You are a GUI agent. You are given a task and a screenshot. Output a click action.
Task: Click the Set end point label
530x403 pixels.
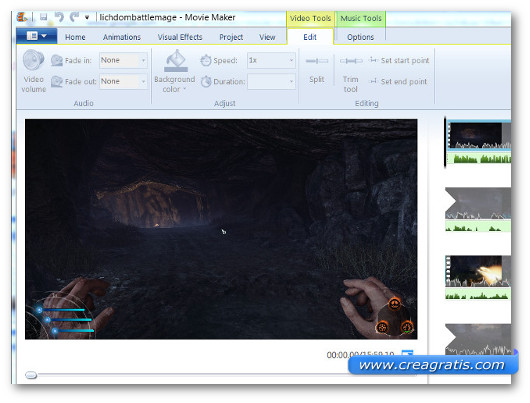point(404,81)
